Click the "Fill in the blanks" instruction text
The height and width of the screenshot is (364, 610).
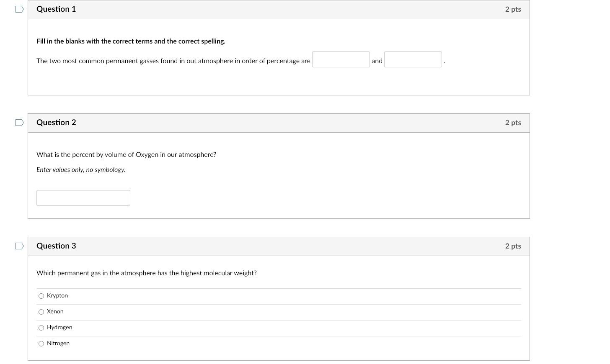(131, 41)
